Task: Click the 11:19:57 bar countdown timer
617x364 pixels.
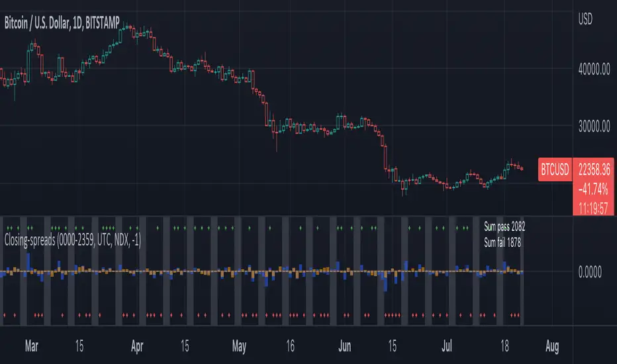Action: point(594,205)
